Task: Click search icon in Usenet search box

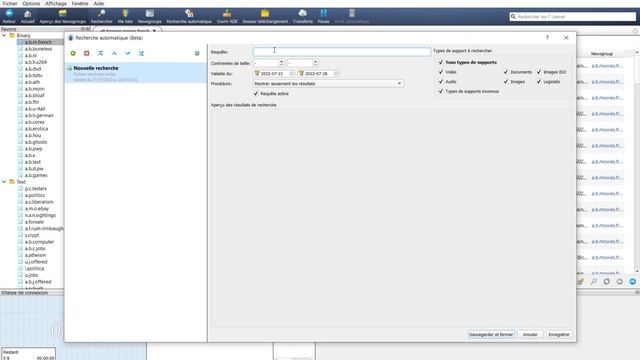Action: [x=513, y=17]
